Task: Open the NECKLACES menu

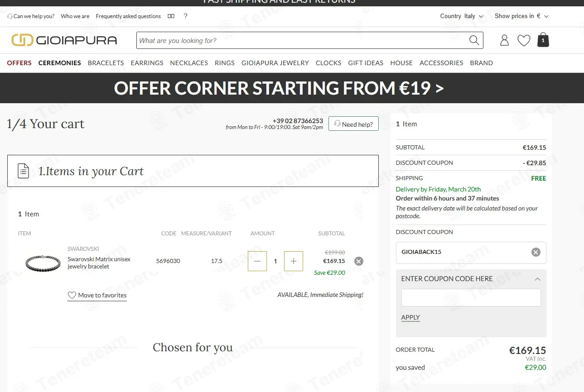Action: point(189,63)
